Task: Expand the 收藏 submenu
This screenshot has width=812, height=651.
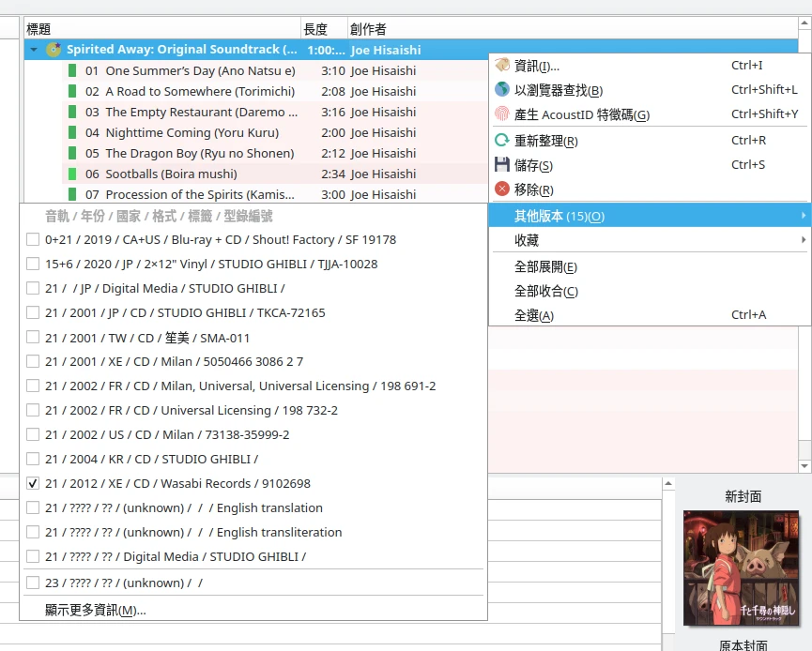Action: [648, 240]
